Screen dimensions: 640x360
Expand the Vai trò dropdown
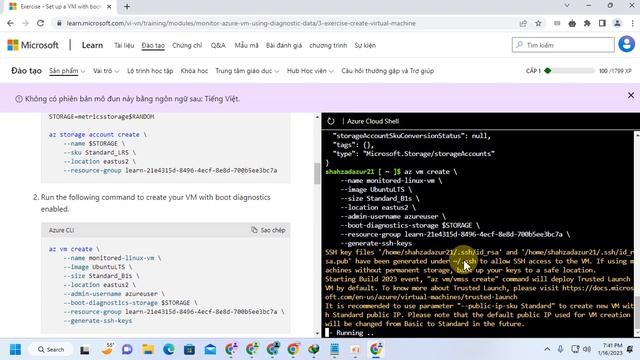point(106,71)
